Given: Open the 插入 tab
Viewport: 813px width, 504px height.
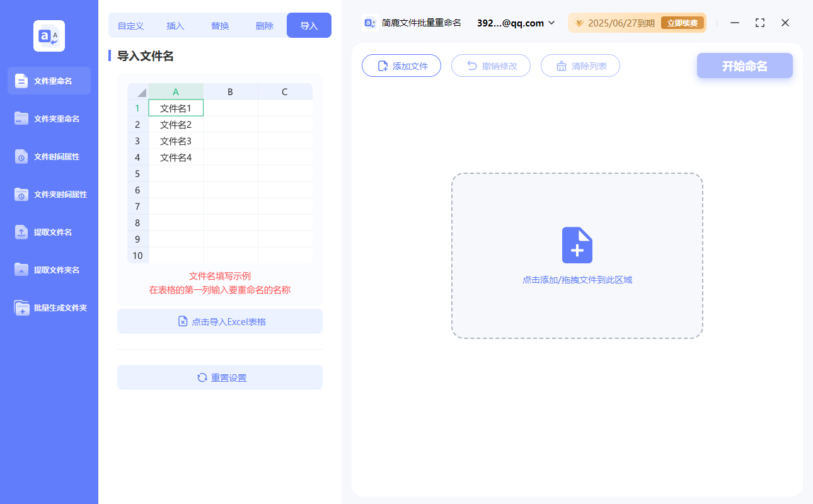Looking at the screenshot, I should [175, 25].
